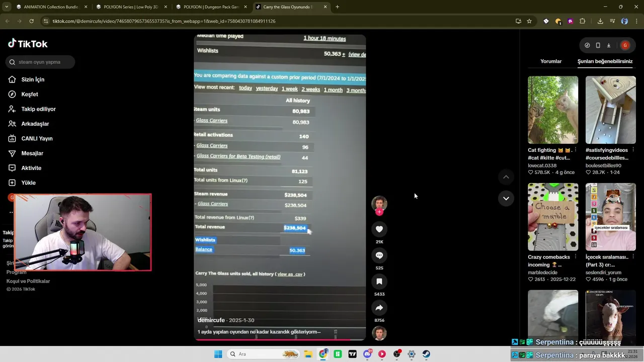
Task: Open more options for Cat fighting video
Action: pos(576,150)
